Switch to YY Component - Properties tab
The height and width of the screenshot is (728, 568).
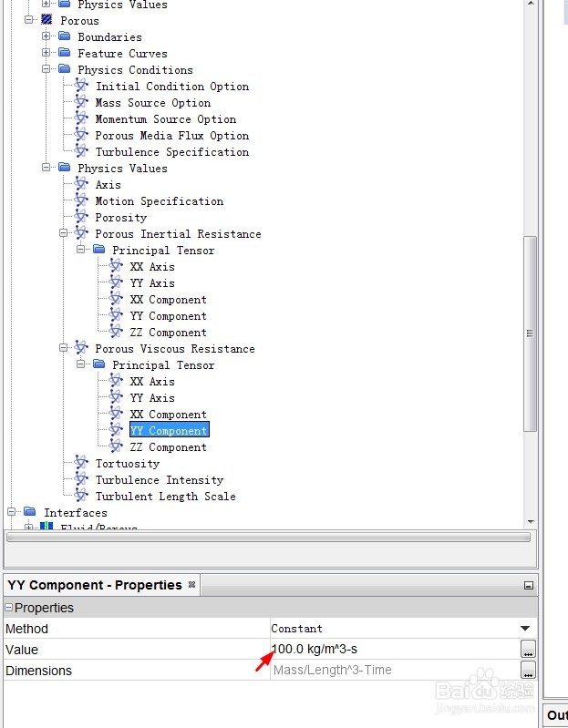[95, 585]
